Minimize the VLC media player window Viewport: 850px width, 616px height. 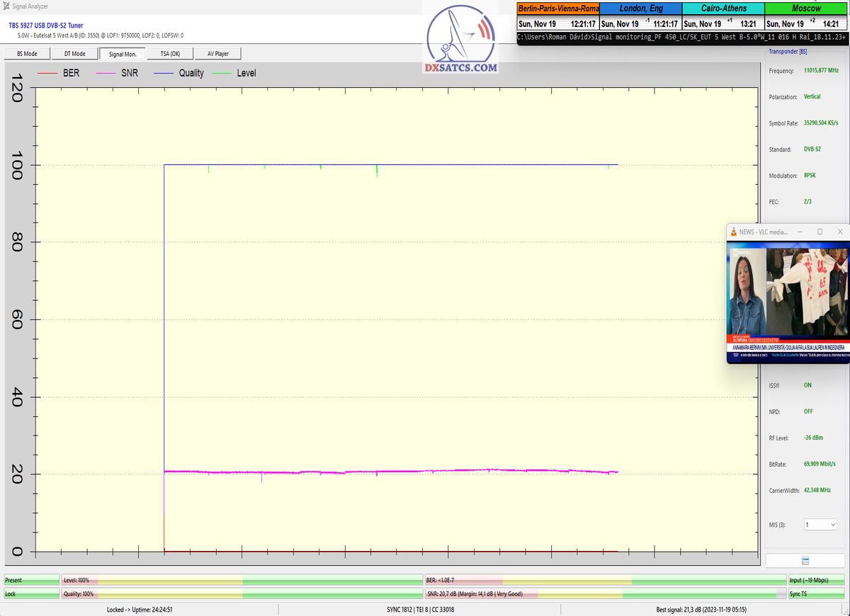pos(800,232)
